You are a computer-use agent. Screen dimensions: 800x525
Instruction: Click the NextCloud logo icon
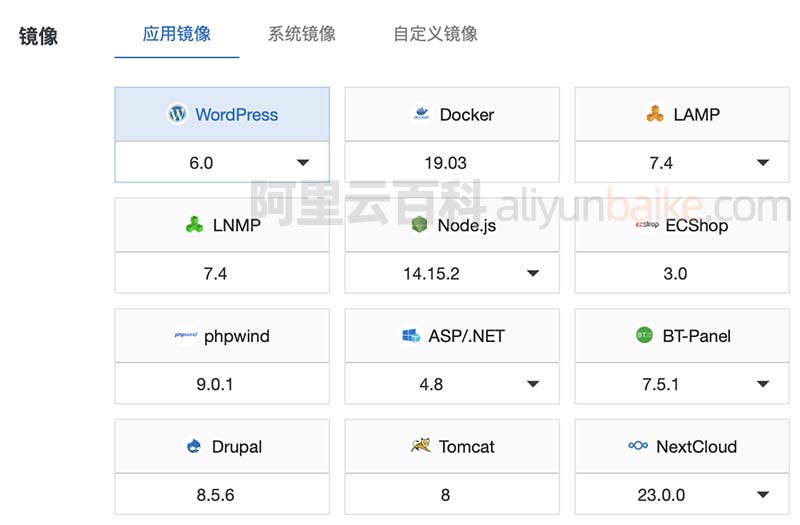tap(638, 445)
